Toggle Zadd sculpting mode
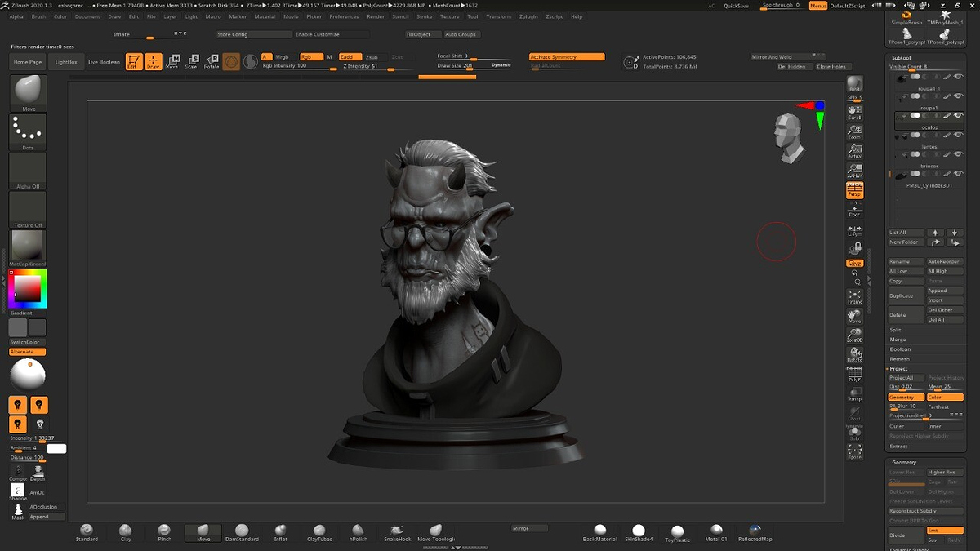The image size is (980, 551). (349, 57)
